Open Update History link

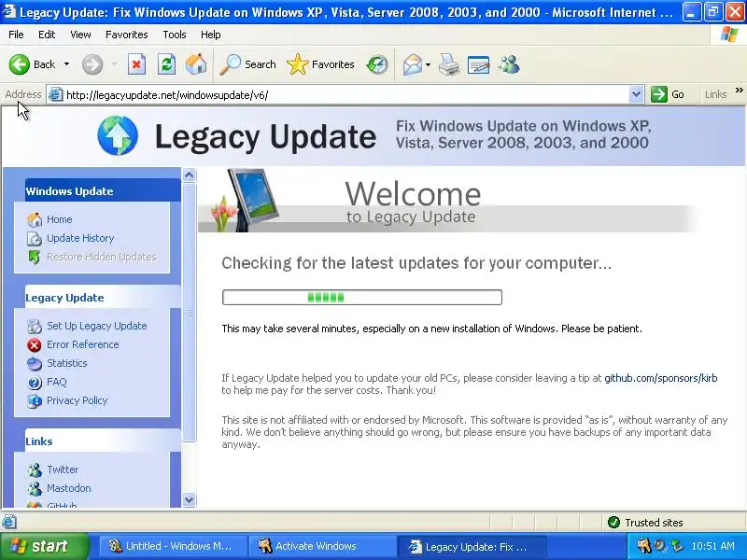[x=80, y=238]
